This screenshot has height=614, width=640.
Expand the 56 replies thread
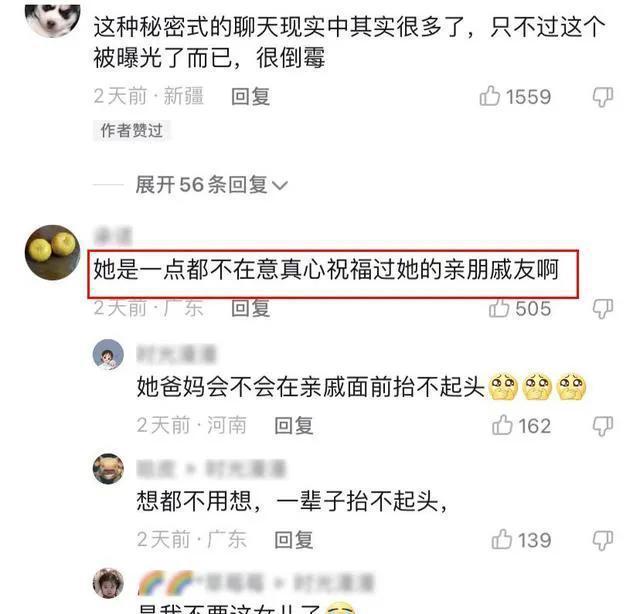(x=211, y=185)
